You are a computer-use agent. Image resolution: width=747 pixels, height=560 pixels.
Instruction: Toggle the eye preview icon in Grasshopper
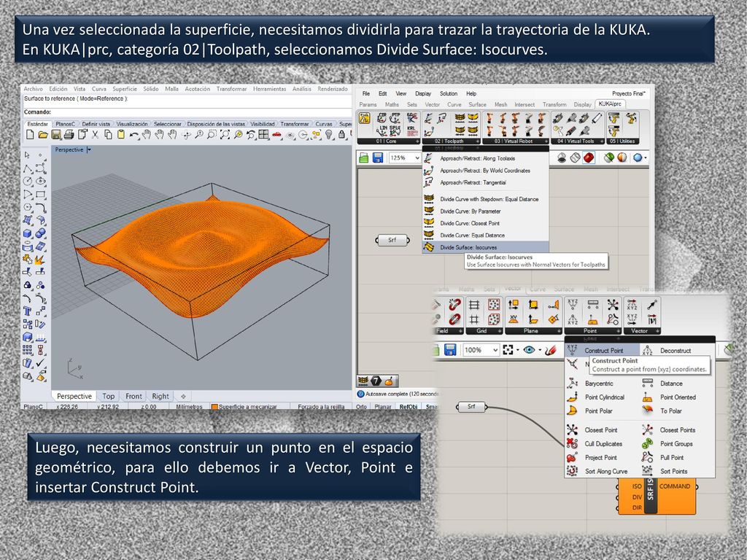[529, 350]
